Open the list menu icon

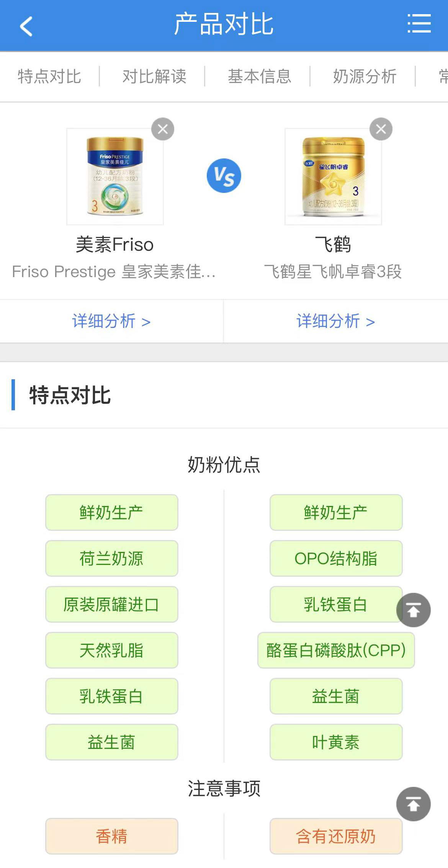(x=419, y=24)
